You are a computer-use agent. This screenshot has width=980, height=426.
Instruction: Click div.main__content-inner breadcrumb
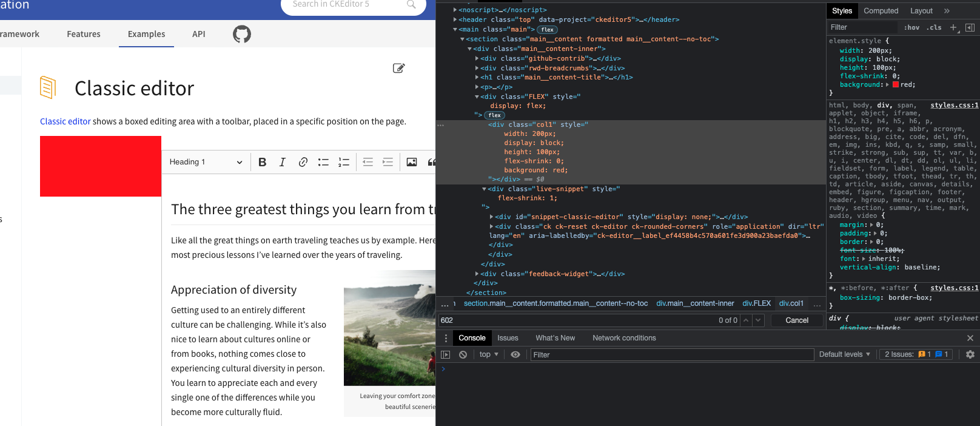(695, 303)
